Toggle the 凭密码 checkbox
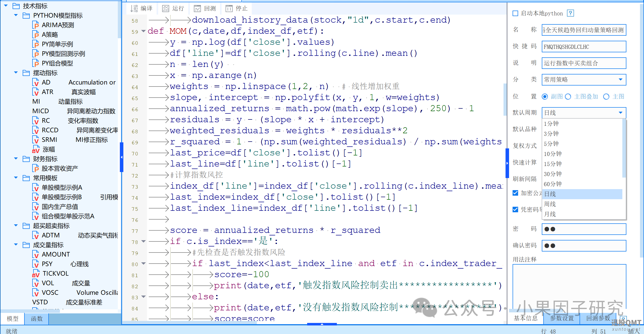 point(515,210)
